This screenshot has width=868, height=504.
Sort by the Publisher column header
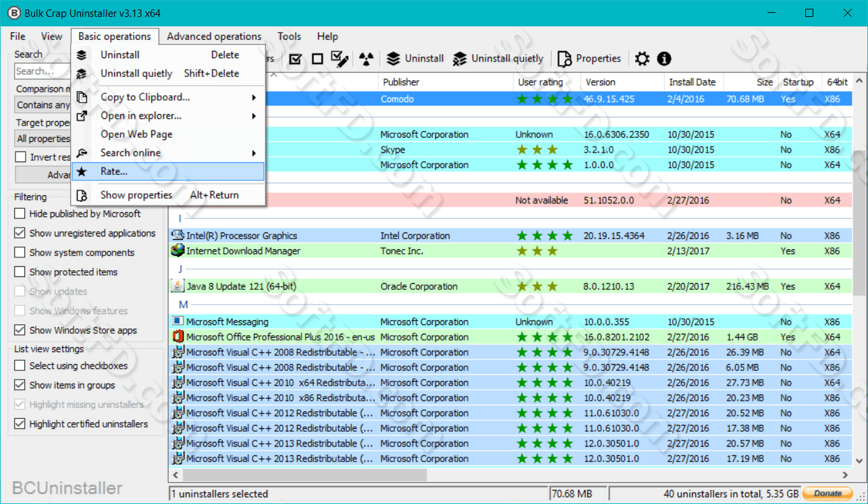[x=445, y=82]
